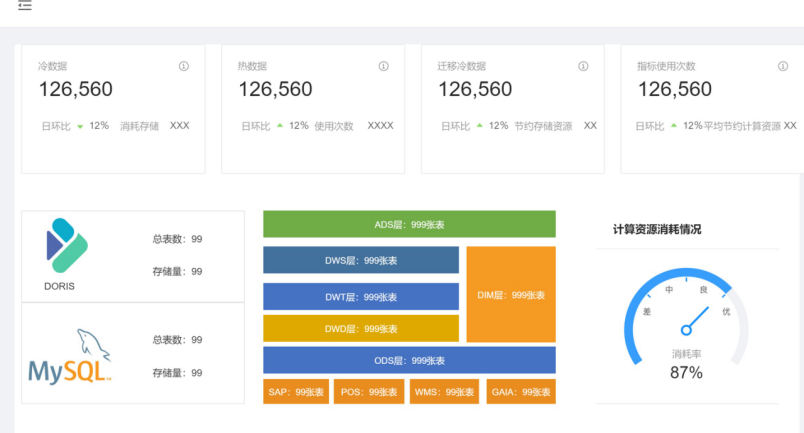Click 日环比 12% in 冷数据 card
804x433 pixels.
pyautogui.click(x=75, y=126)
